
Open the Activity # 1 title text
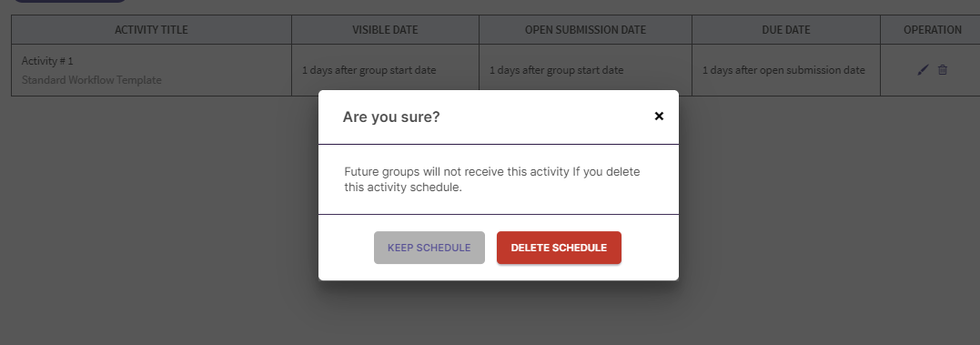pos(47,61)
